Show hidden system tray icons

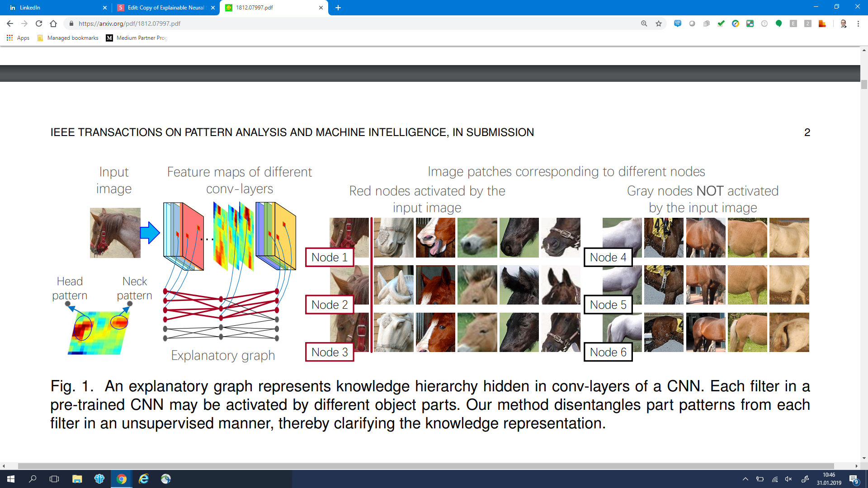(745, 479)
